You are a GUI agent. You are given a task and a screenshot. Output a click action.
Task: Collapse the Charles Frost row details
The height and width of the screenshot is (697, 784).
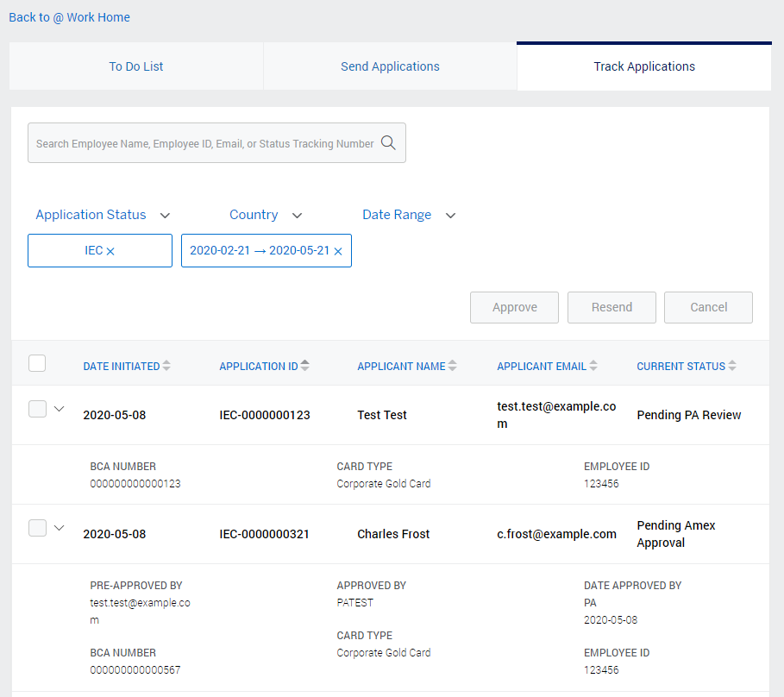pyautogui.click(x=60, y=528)
